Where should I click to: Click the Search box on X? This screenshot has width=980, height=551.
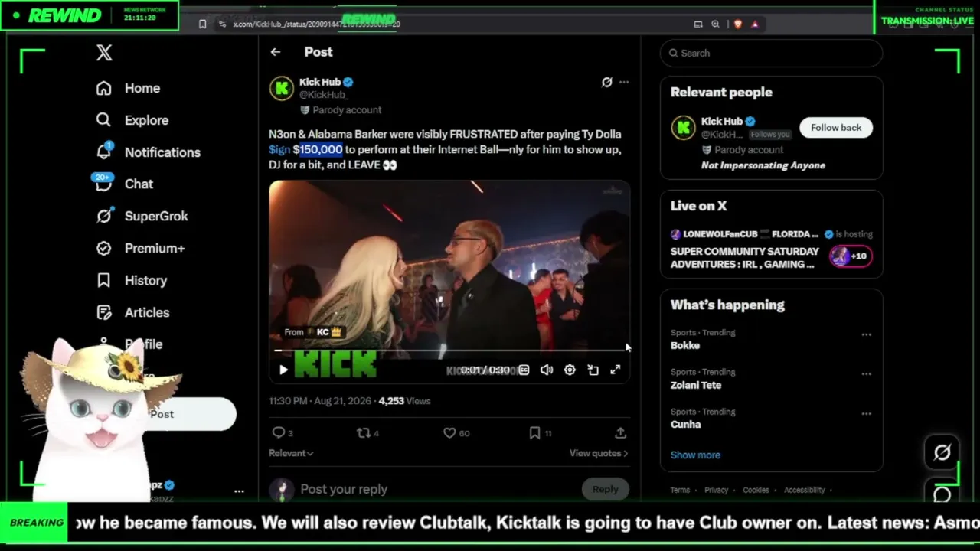771,53
